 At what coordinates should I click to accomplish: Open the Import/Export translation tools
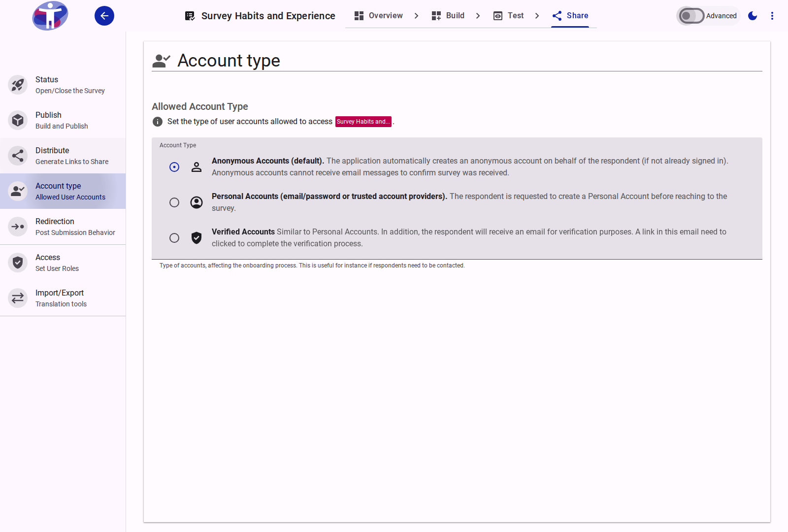[63, 298]
